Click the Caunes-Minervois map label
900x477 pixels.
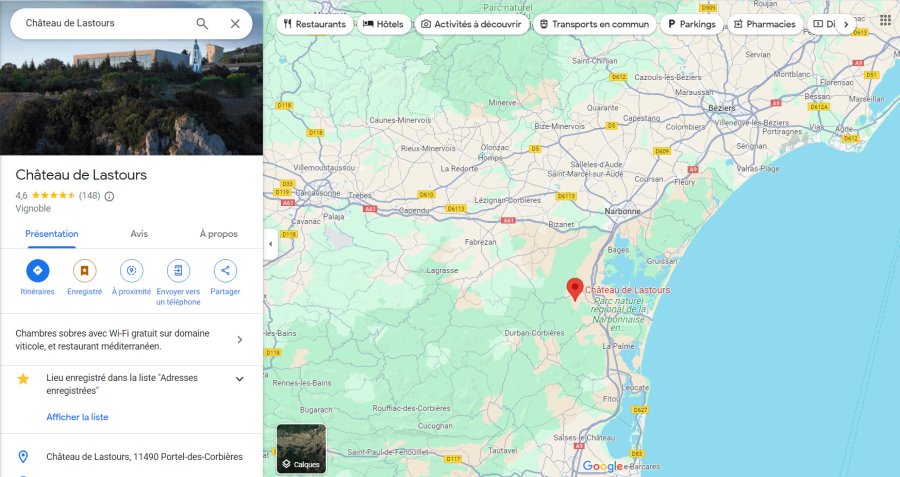(400, 121)
